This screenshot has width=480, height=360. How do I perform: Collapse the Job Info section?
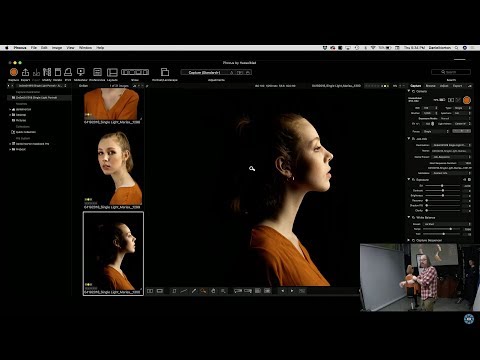(409, 138)
